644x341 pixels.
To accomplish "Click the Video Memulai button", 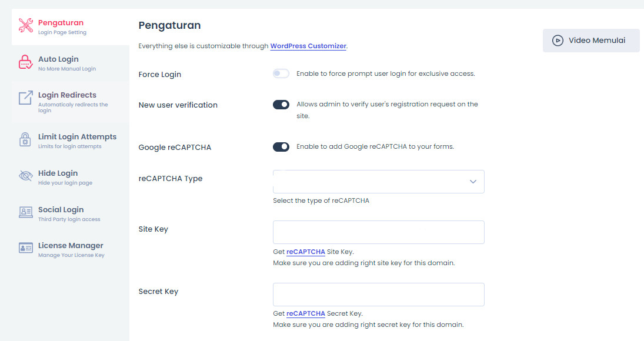I will (591, 41).
